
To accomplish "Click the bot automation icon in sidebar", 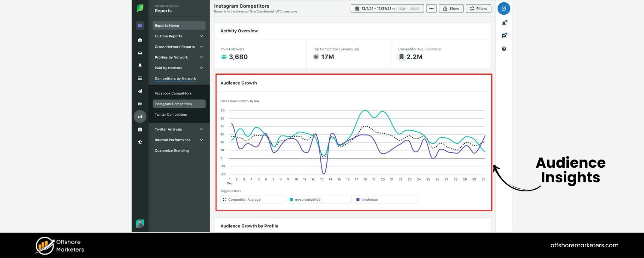I will (x=140, y=129).
